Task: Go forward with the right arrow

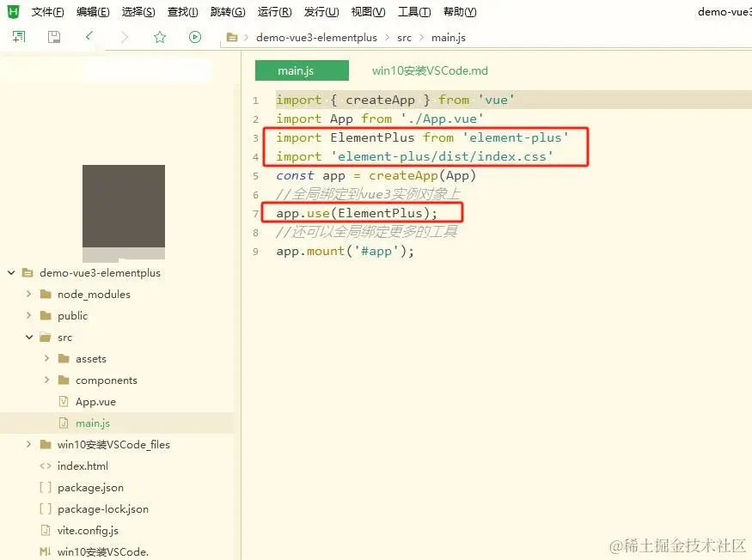Action: (125, 37)
